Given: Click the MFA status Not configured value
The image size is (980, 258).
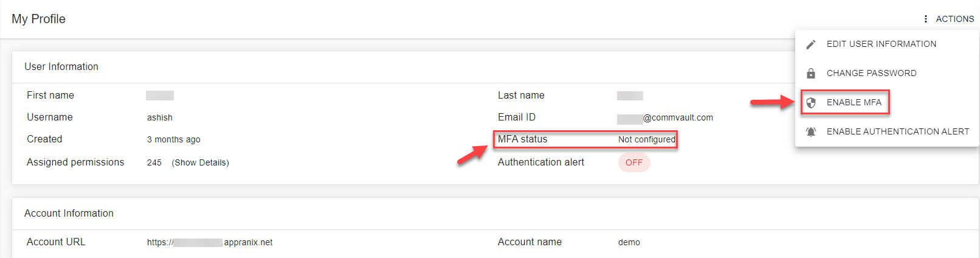Looking at the screenshot, I should coord(646,139).
